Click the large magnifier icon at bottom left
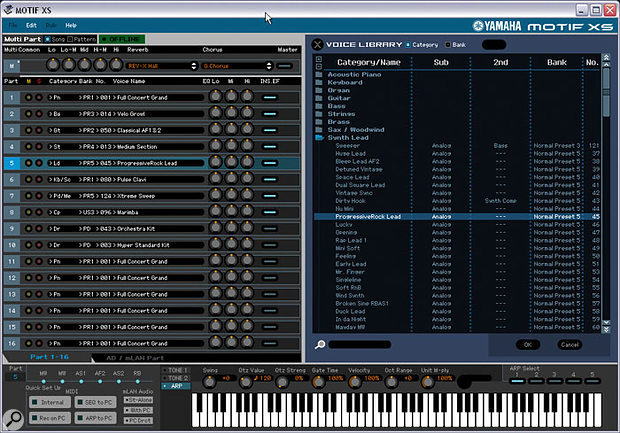The width and height of the screenshot is (620, 433). 13,419
